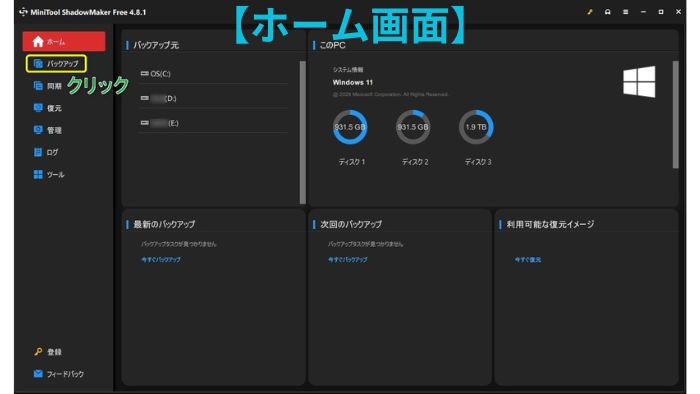This screenshot has width=700, height=394.
Task: Click the 同期 (Sync) icon in the sidebar
Action: click(x=38, y=86)
